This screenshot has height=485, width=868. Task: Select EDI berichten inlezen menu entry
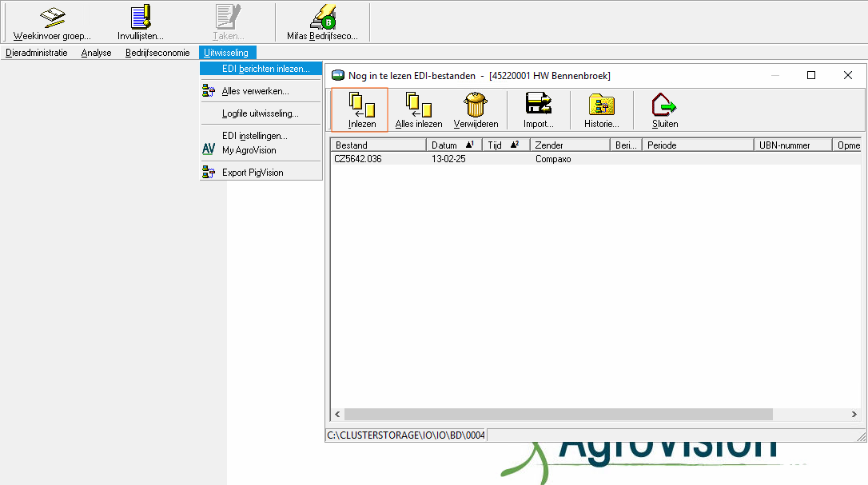[x=261, y=69]
